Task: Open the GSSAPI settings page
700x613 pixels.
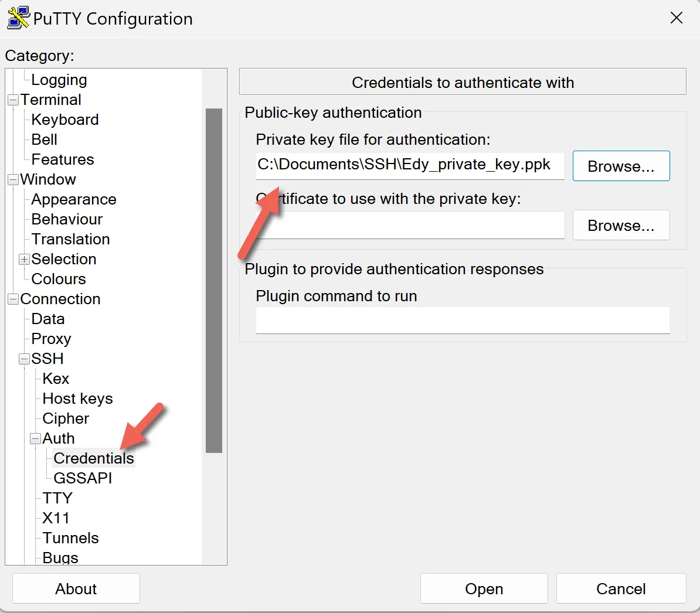Action: [x=83, y=478]
